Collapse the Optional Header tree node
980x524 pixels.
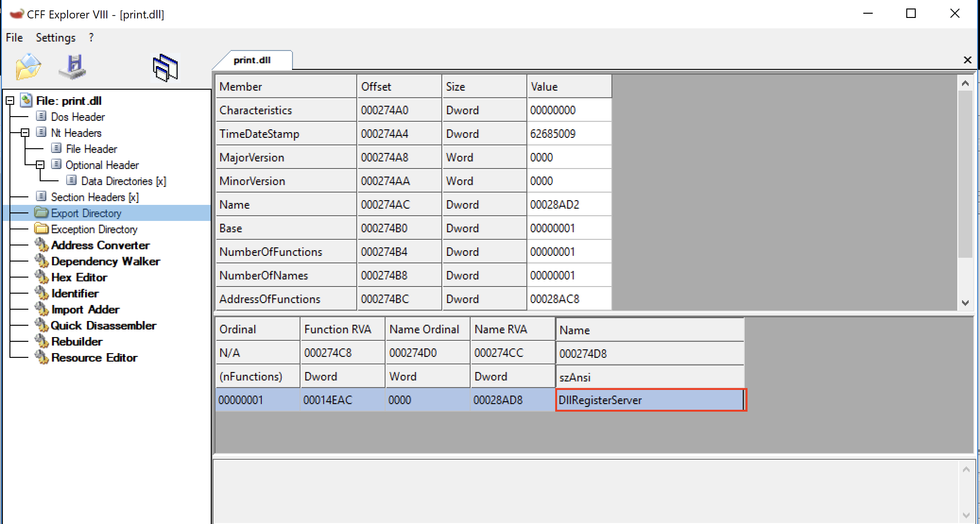pos(40,165)
